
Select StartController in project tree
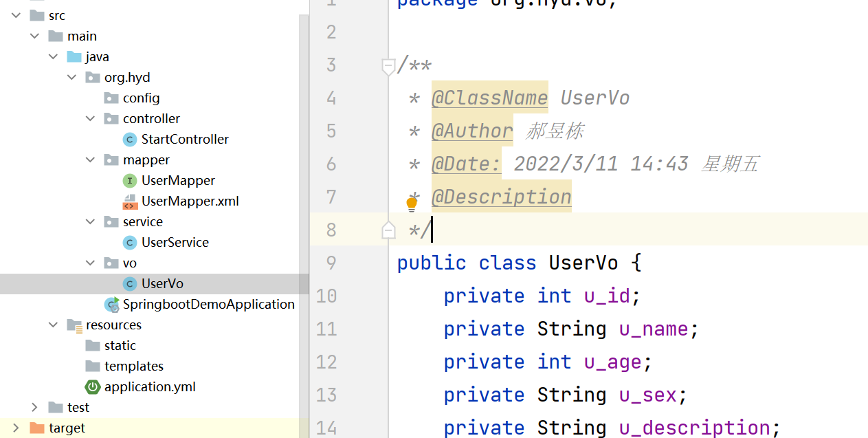pos(185,139)
